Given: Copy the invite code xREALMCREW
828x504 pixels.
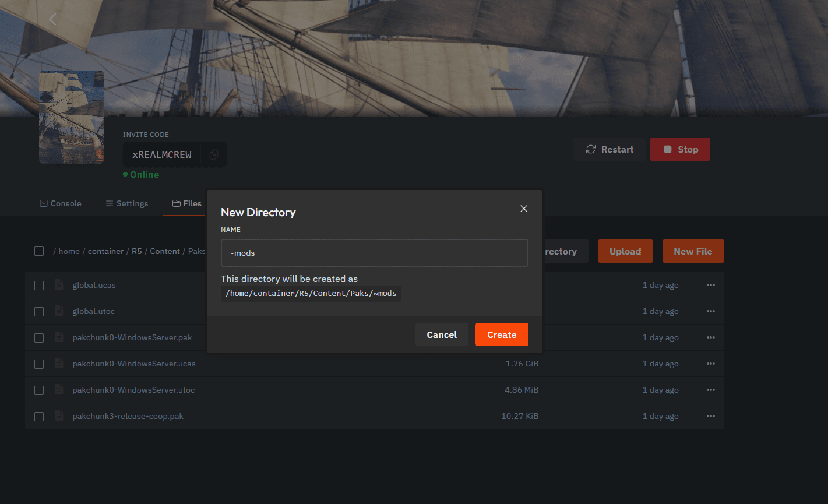Looking at the screenshot, I should [214, 154].
